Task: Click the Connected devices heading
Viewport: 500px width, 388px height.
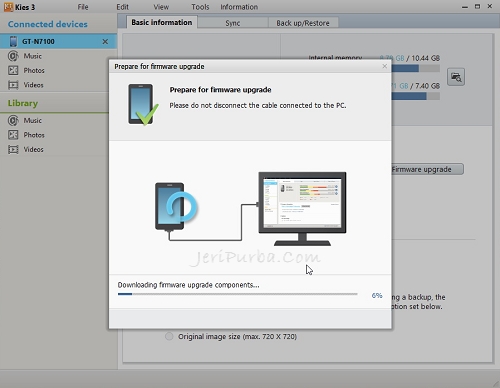Action: point(48,24)
